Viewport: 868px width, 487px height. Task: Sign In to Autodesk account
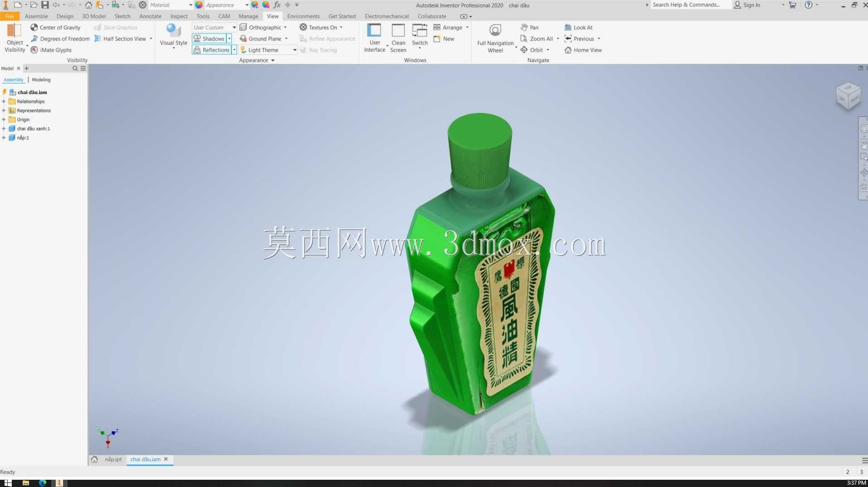(x=747, y=5)
